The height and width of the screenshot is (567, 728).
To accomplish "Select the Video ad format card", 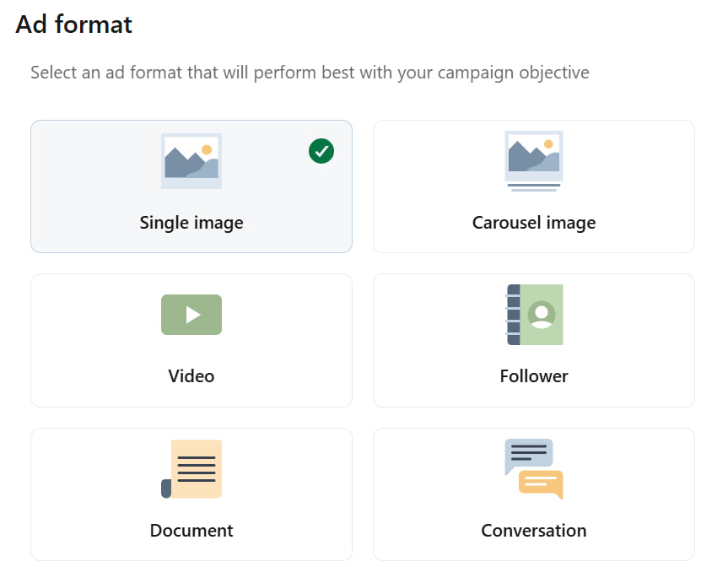I will pyautogui.click(x=191, y=340).
